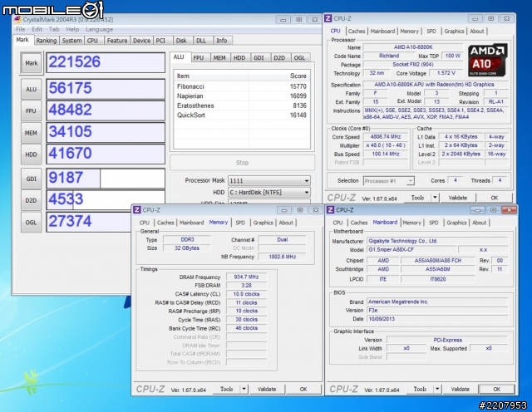Viewport: 532px width, 412px height.
Task: Click the Stop button in CrystalMark
Action: pos(242,163)
